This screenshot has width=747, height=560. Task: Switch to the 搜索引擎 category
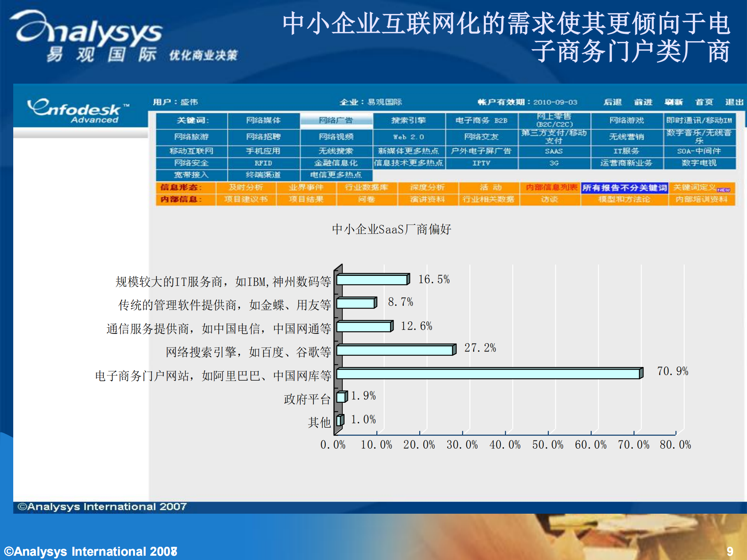coord(408,121)
